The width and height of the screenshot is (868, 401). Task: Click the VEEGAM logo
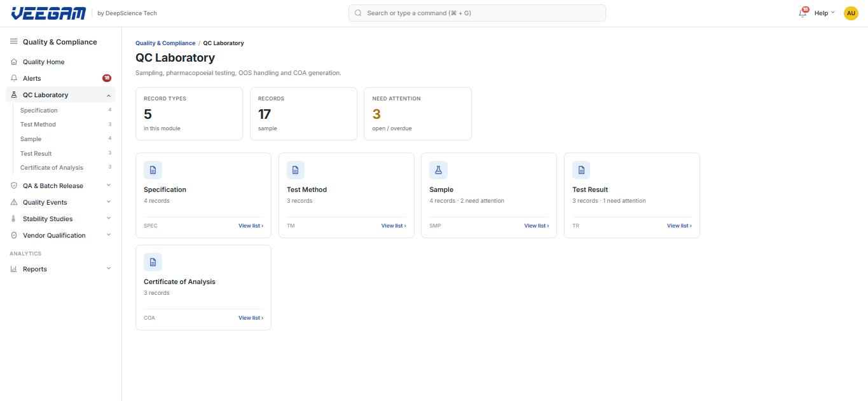(48, 13)
